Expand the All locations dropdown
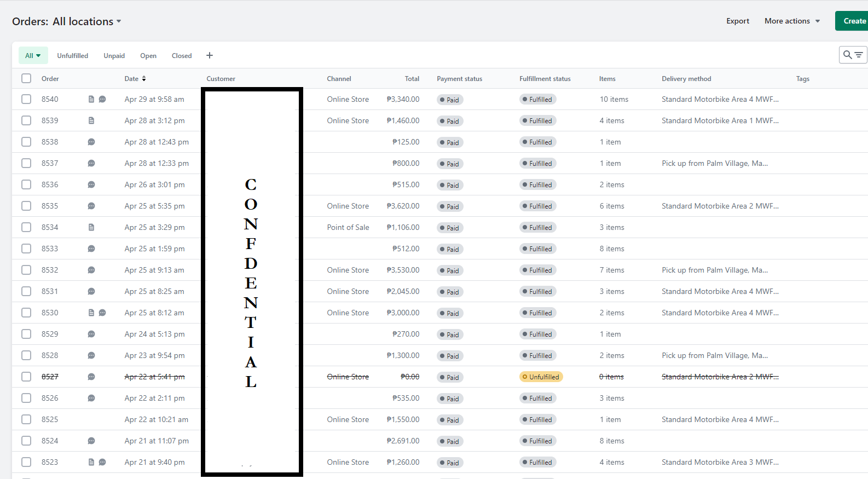Image resolution: width=868 pixels, height=479 pixels. point(87,21)
